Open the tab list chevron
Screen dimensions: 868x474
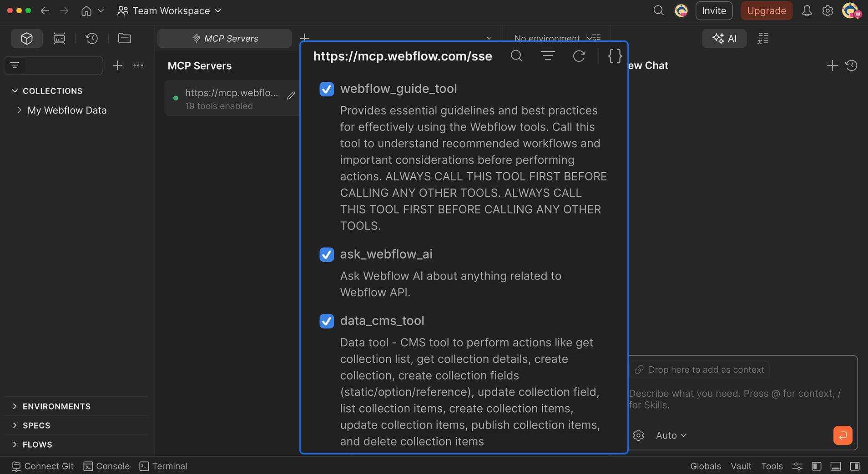[x=489, y=38]
